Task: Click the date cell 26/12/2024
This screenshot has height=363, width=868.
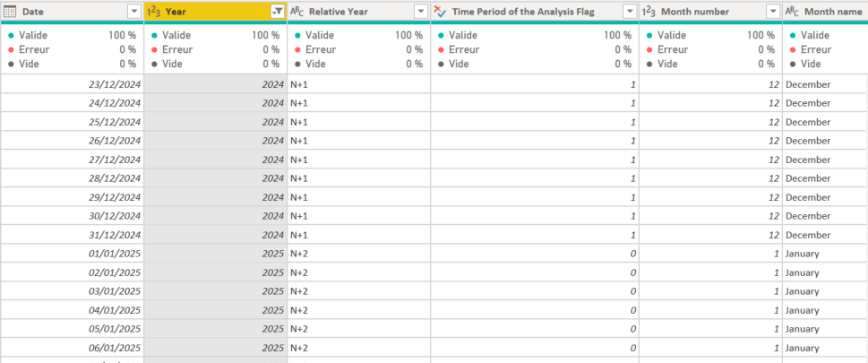Action: (x=72, y=141)
